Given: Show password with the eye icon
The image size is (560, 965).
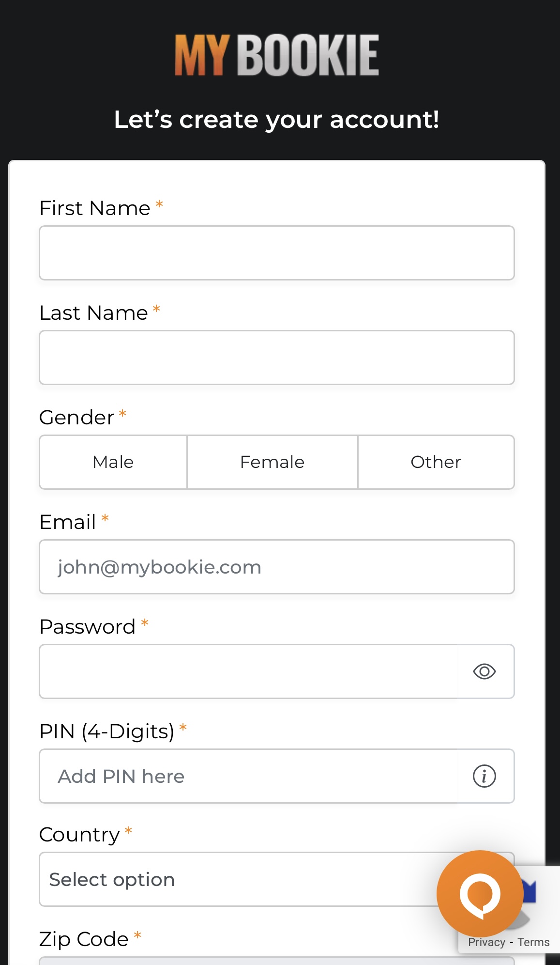Looking at the screenshot, I should (484, 671).
